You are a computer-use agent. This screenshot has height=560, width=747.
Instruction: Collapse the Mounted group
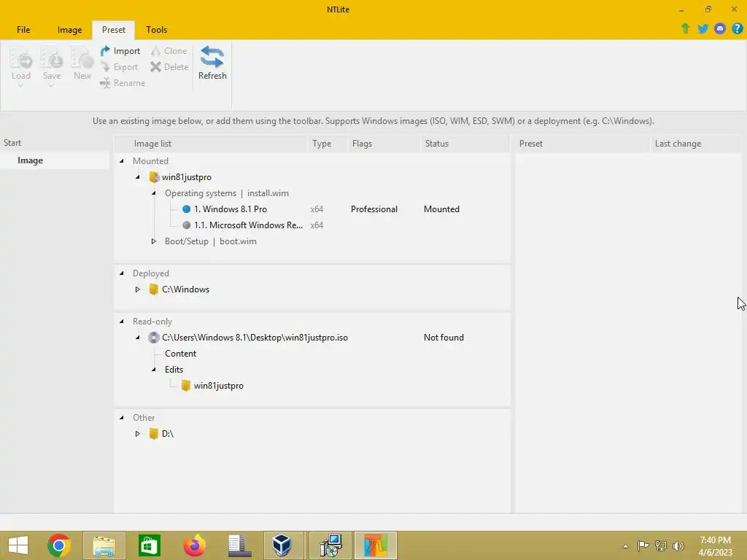[x=122, y=161]
